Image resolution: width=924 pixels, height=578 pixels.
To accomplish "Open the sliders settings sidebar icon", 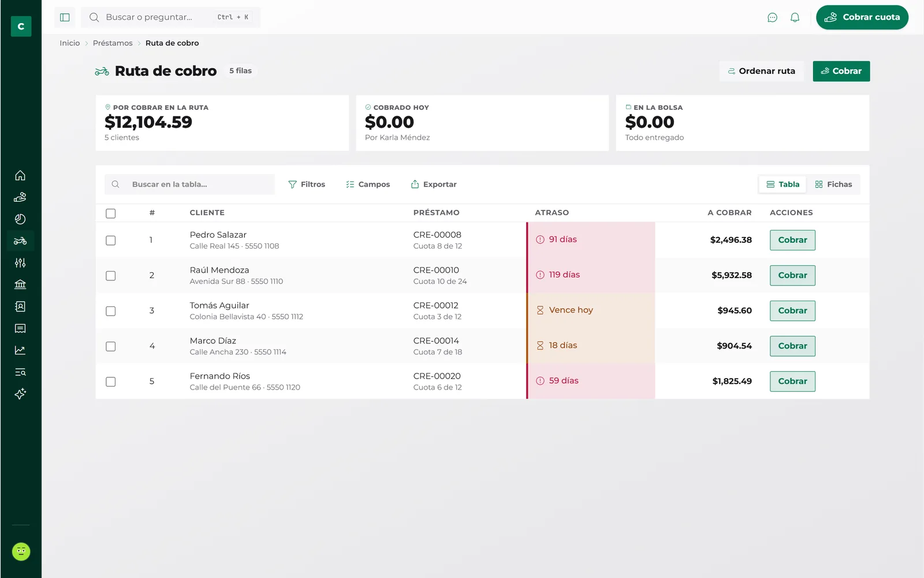I will (x=20, y=263).
